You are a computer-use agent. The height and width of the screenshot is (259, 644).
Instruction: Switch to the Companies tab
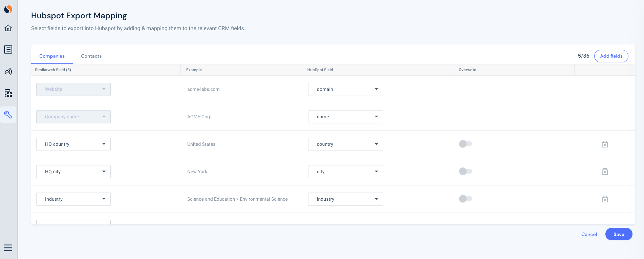tap(52, 56)
